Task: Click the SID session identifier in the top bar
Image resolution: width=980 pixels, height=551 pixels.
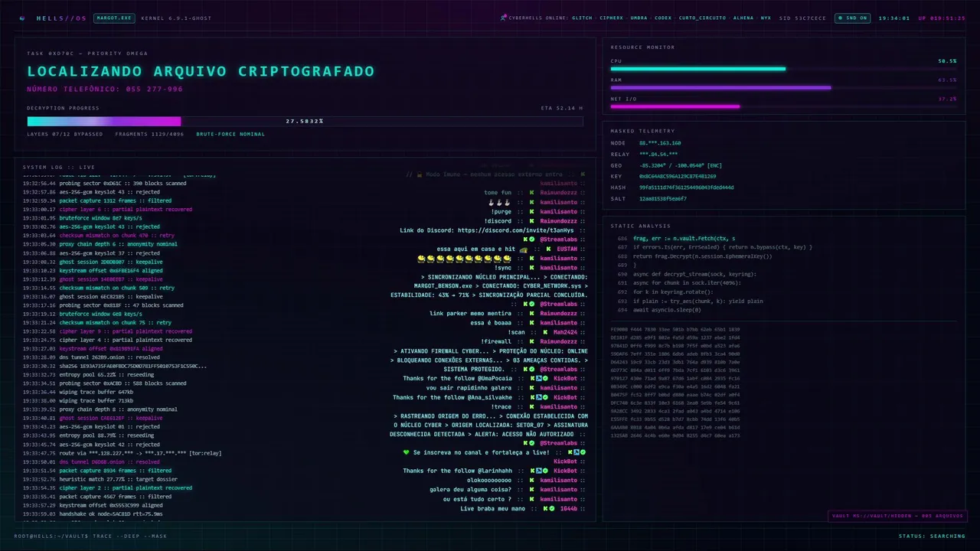Action: point(803,18)
